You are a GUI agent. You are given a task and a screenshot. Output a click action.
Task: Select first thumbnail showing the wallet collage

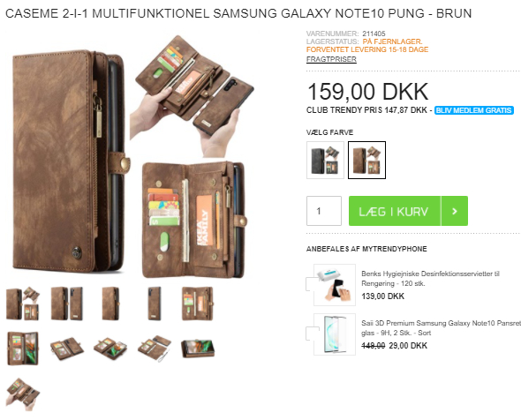23,304
